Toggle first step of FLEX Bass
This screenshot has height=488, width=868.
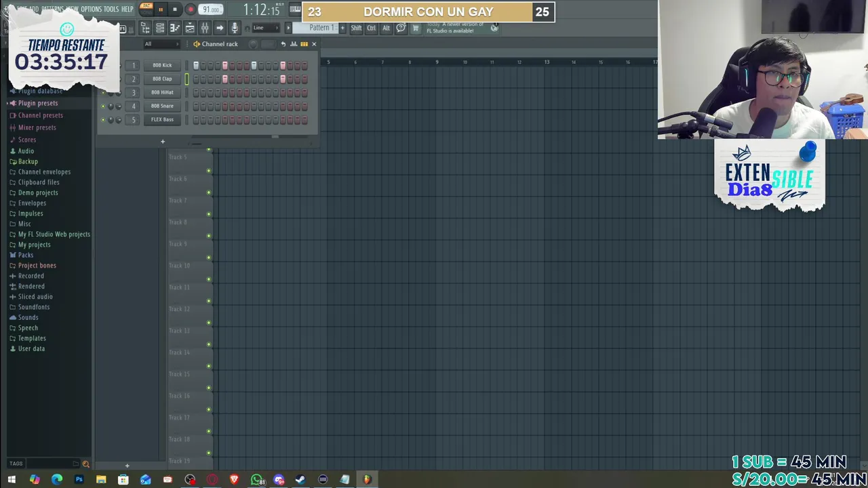196,120
